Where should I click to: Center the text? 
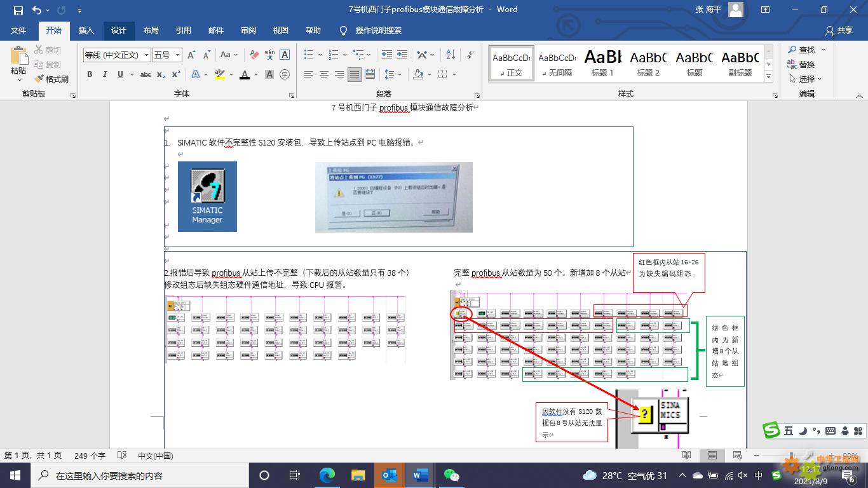click(x=324, y=74)
